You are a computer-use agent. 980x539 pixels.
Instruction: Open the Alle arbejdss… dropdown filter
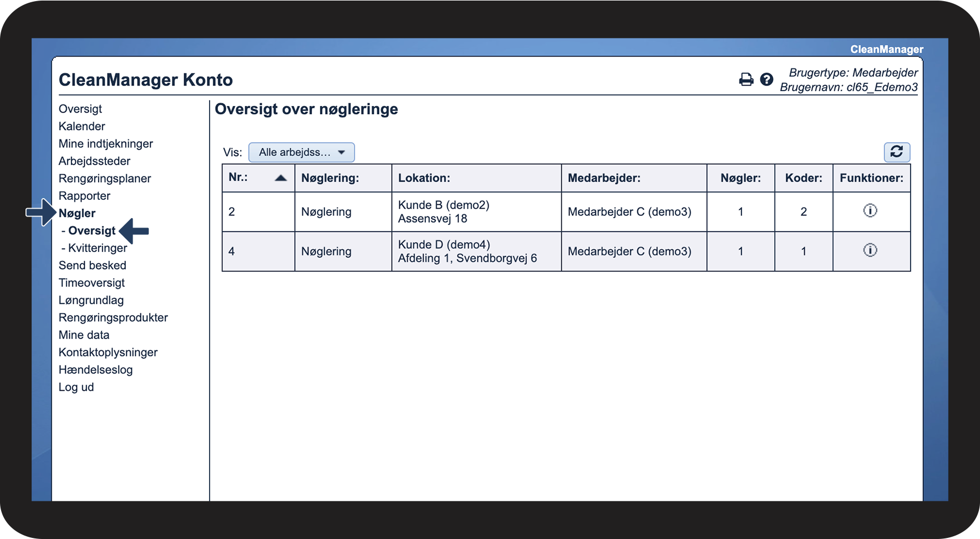(301, 152)
